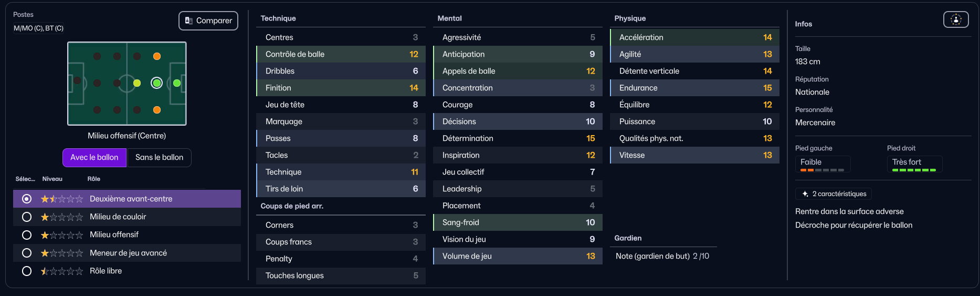Switch to the Avec le ballon tab
The image size is (980, 296).
click(94, 157)
